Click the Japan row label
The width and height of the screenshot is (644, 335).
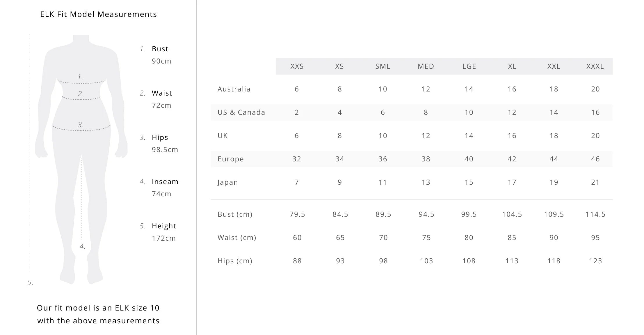(228, 182)
